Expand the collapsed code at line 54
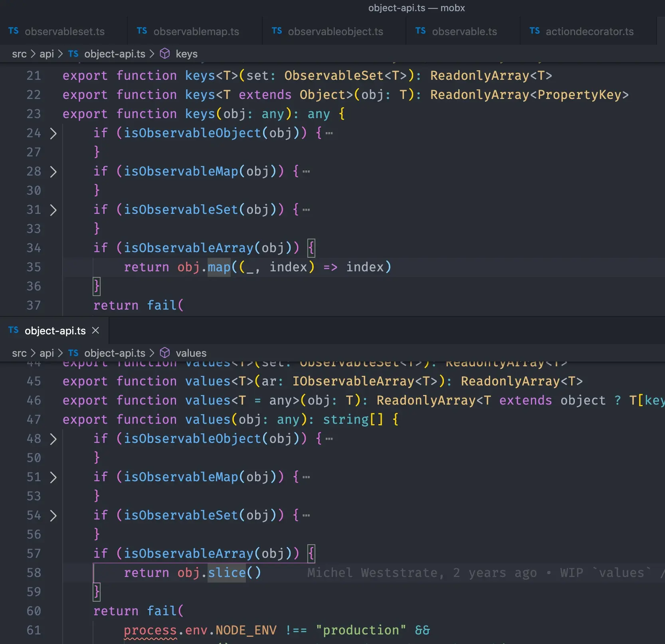 coord(54,515)
